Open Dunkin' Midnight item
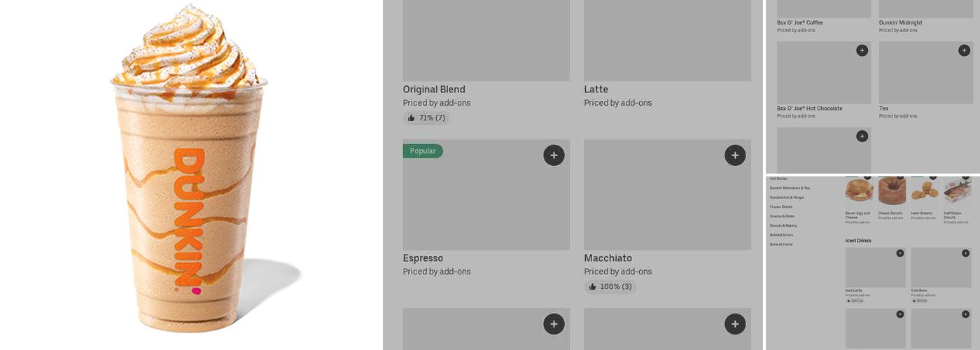The height and width of the screenshot is (350, 980). pyautogui.click(x=901, y=23)
